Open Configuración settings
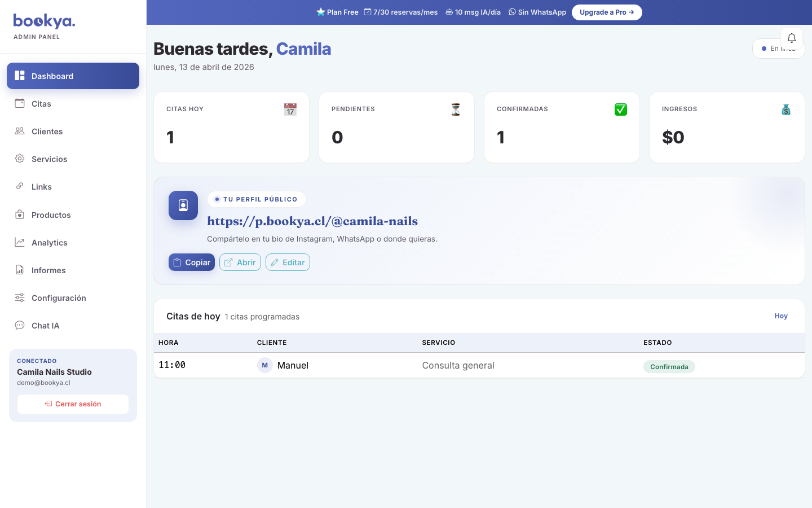This screenshot has height=508, width=812. [x=73, y=298]
